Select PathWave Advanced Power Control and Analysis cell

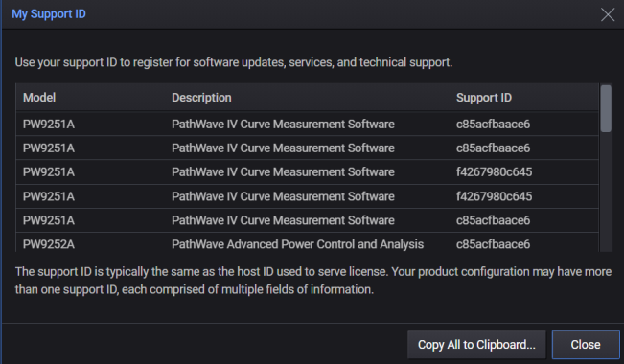(297, 244)
